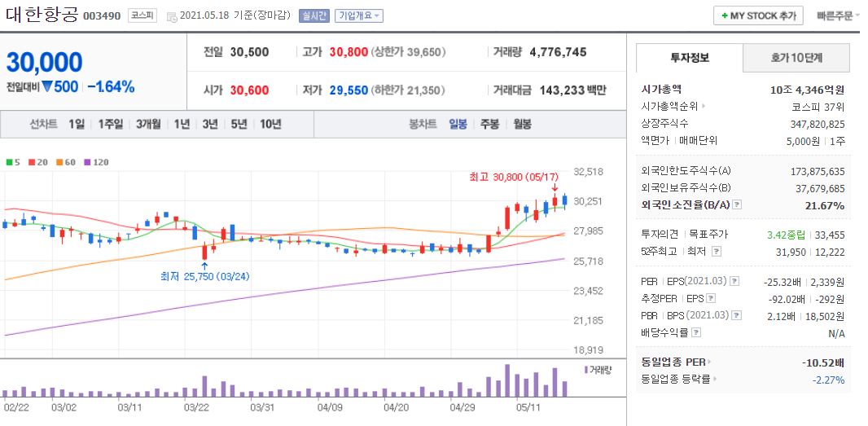Image resolution: width=868 pixels, height=426 pixels.
Task: Click the calendar icon beside 2021.05.18 기준
Action: coord(172,16)
